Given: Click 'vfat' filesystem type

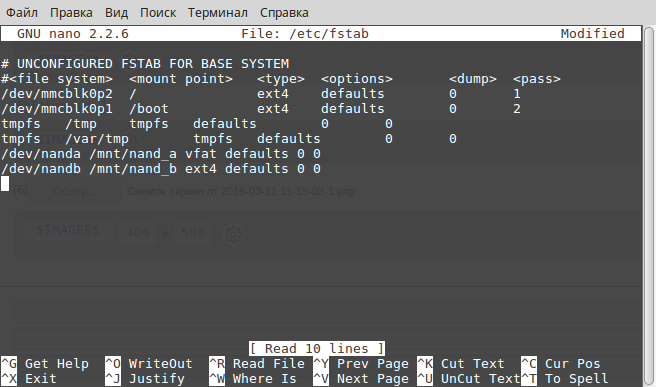Looking at the screenshot, I should [201, 154].
